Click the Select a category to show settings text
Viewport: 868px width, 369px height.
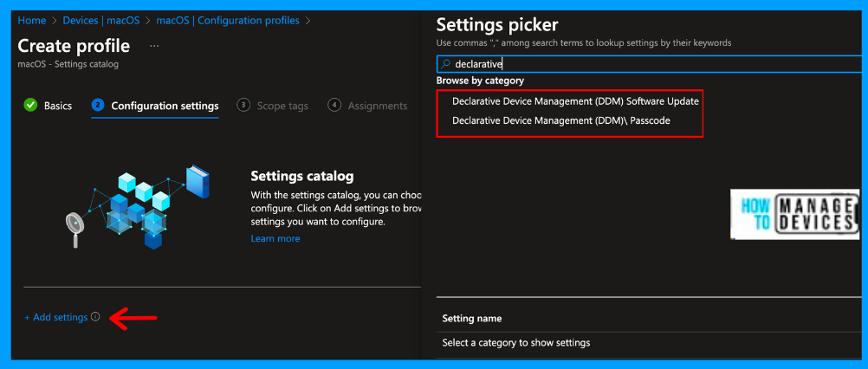516,342
